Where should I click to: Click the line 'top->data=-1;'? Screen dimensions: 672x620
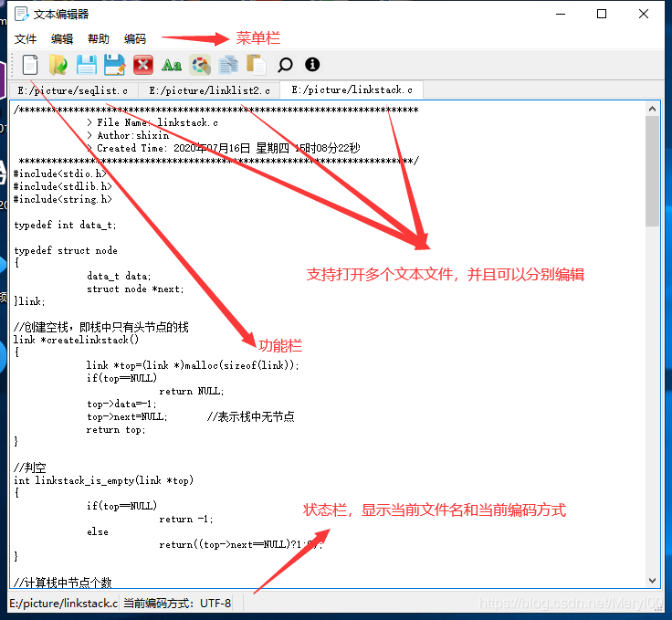coord(121,404)
